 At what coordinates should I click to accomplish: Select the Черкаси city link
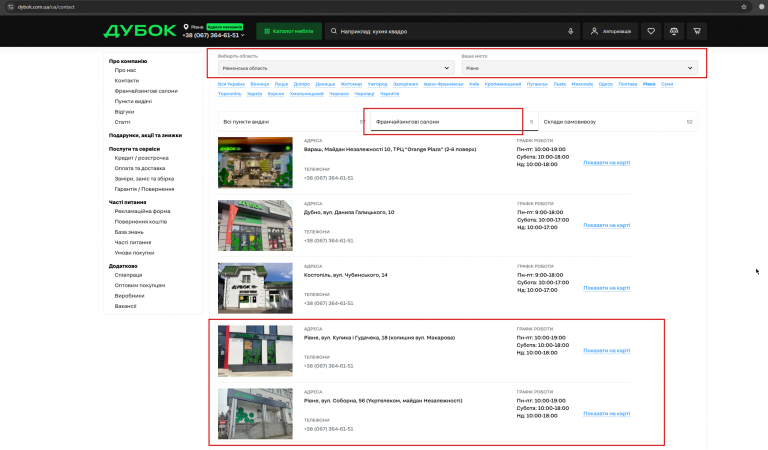coord(338,94)
